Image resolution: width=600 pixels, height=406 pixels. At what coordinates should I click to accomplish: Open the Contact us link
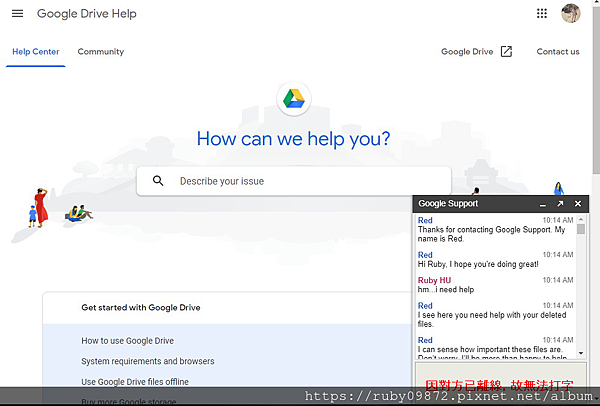click(x=558, y=52)
